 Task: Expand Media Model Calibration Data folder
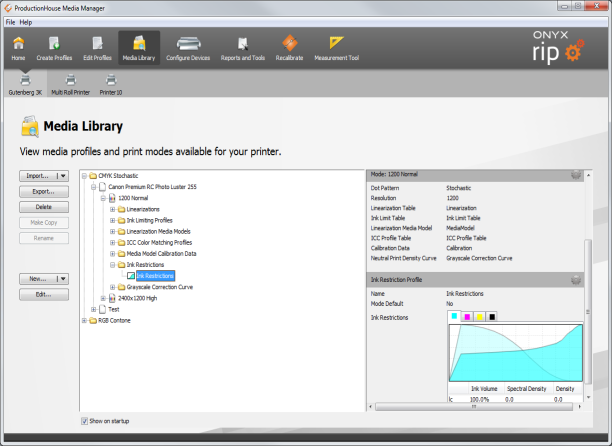(112, 254)
